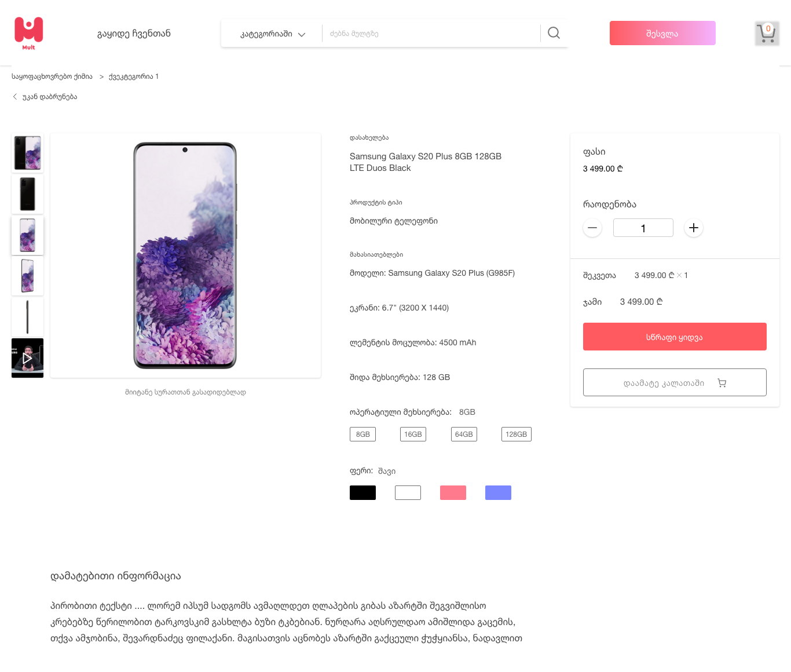Click the search magnifier icon

[x=554, y=33]
